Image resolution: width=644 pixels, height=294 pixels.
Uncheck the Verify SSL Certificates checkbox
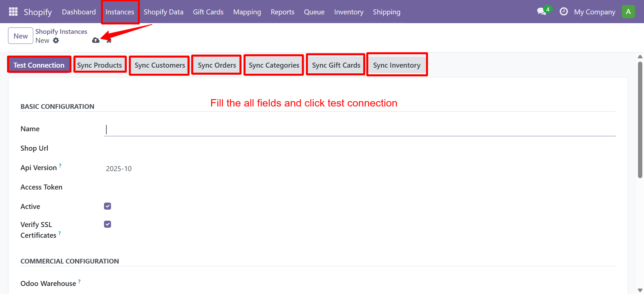[107, 224]
